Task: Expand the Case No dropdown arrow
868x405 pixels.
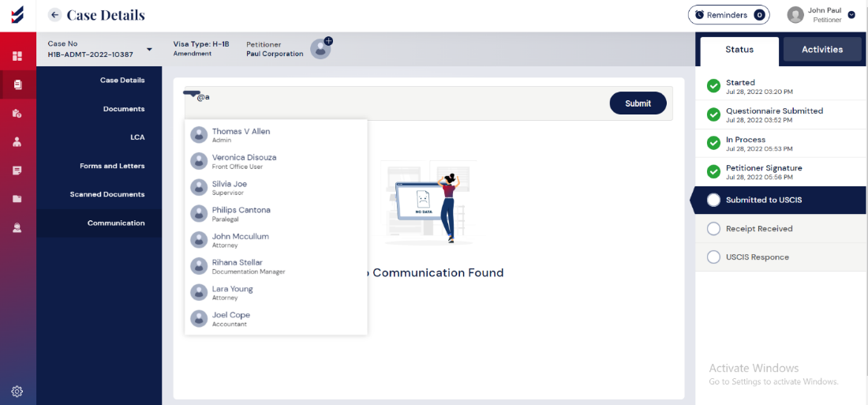Action: click(x=149, y=49)
